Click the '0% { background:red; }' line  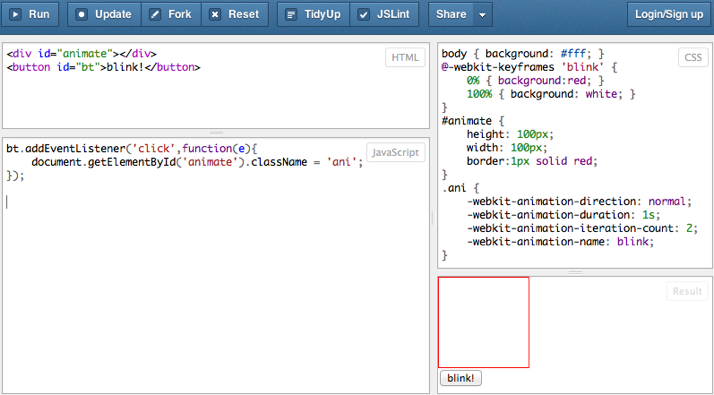tap(536, 81)
